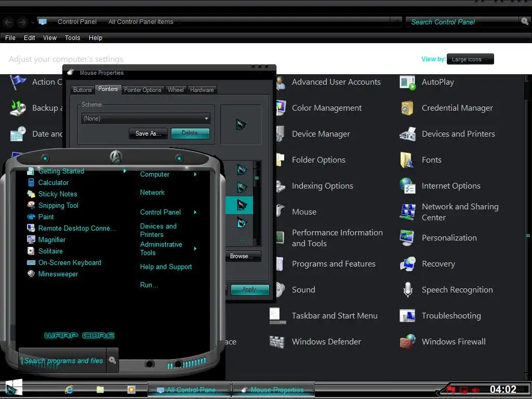Screen dimensions: 532x399
Task: Expand the Getting Started submenu arrow
Action: click(125, 171)
